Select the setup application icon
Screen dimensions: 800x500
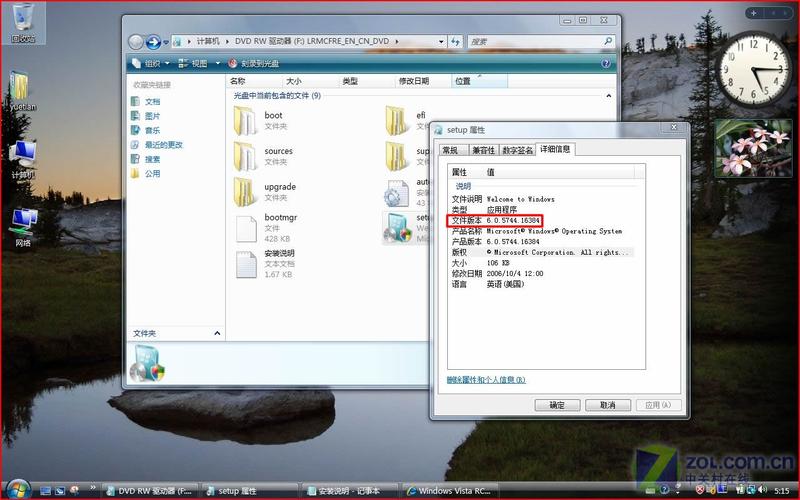[x=397, y=228]
